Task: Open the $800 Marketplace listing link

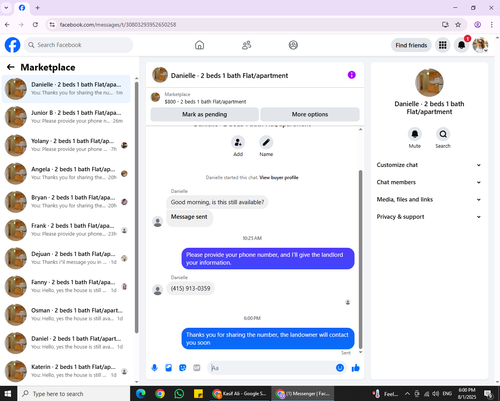Action: [205, 102]
